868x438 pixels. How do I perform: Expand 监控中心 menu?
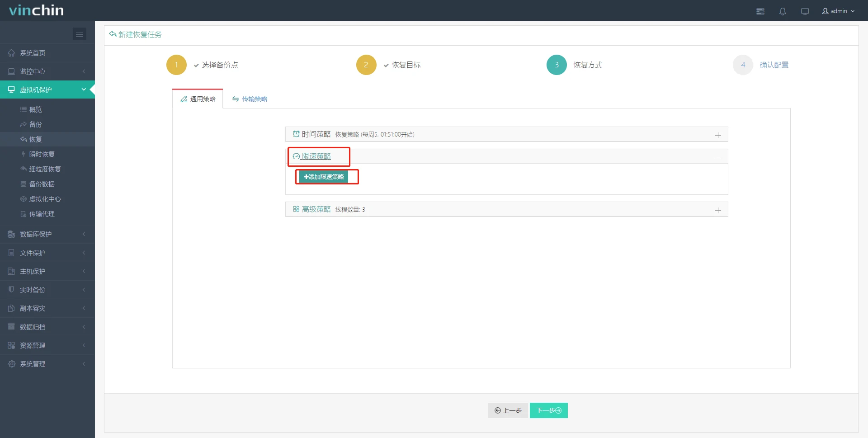point(47,71)
